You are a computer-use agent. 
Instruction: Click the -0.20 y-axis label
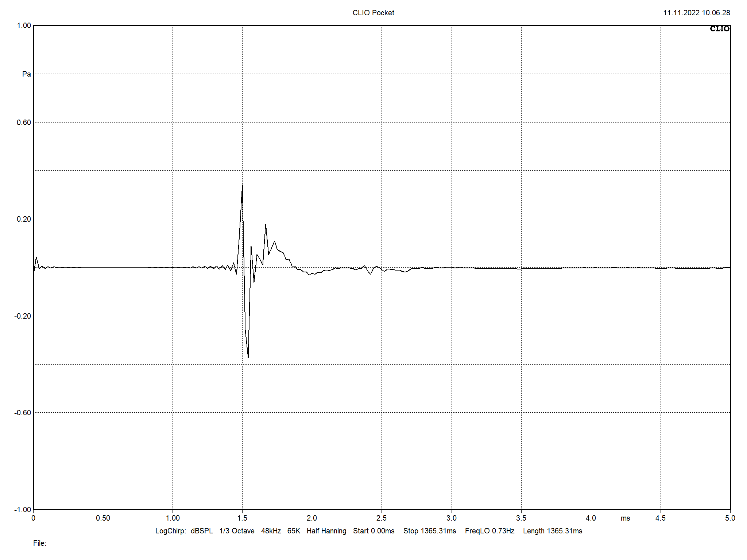click(x=23, y=316)
